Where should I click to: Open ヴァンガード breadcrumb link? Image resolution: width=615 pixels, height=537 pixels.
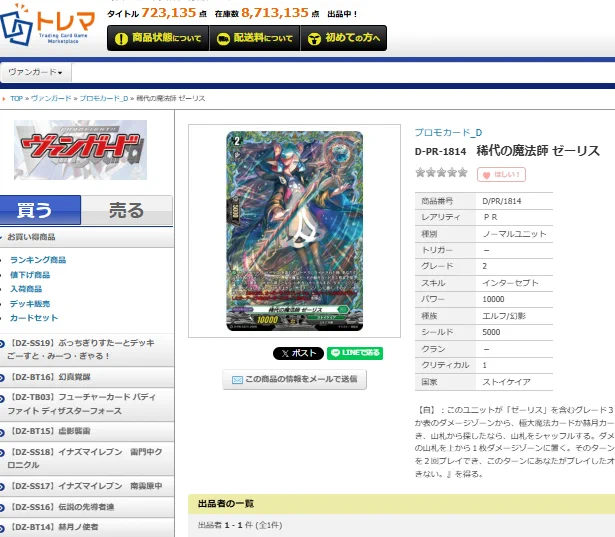51,98
